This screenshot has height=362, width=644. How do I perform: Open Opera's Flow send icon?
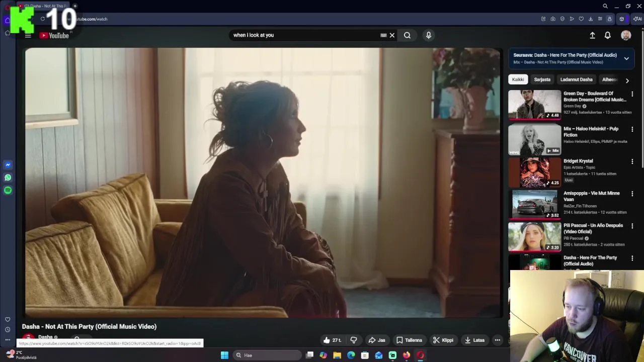coord(572,19)
